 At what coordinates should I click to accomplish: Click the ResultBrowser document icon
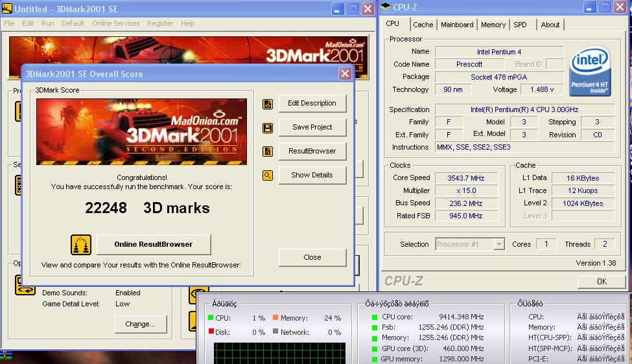(x=268, y=152)
